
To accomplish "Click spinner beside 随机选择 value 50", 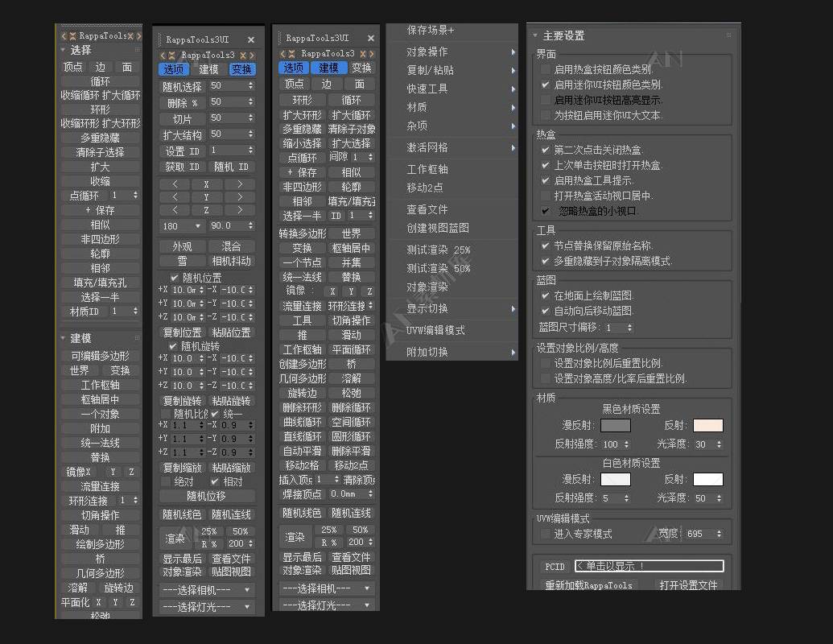I will pyautogui.click(x=251, y=85).
